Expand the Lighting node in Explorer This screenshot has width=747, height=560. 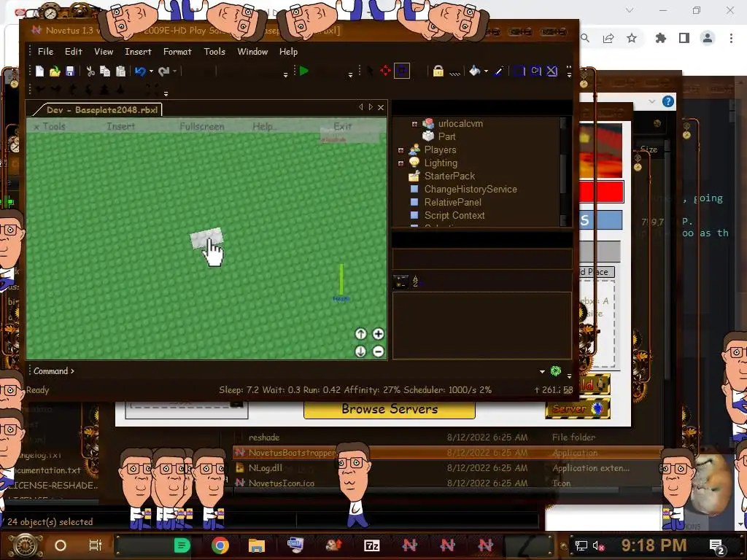(400, 163)
